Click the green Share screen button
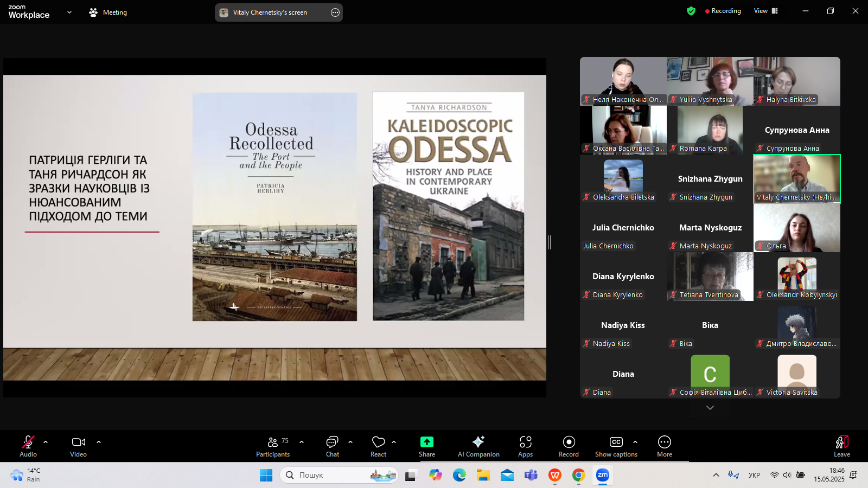The height and width of the screenshot is (488, 868). tap(427, 446)
